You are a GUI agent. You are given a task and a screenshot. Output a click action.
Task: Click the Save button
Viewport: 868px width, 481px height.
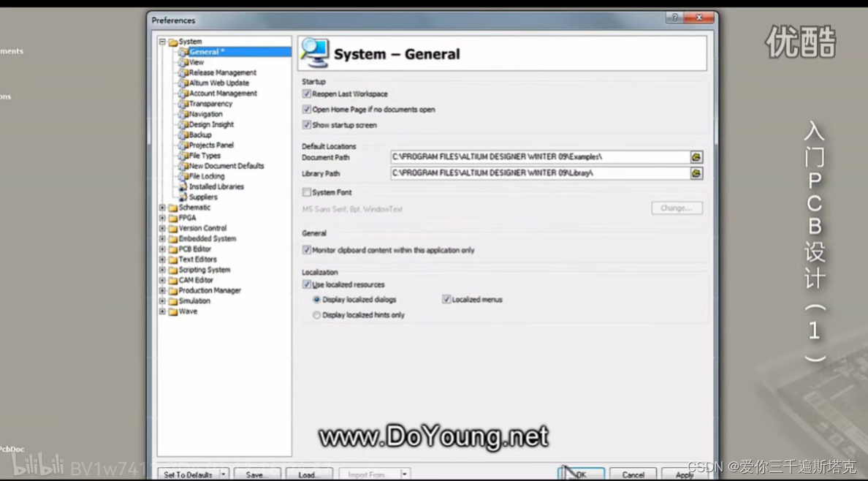click(x=257, y=474)
